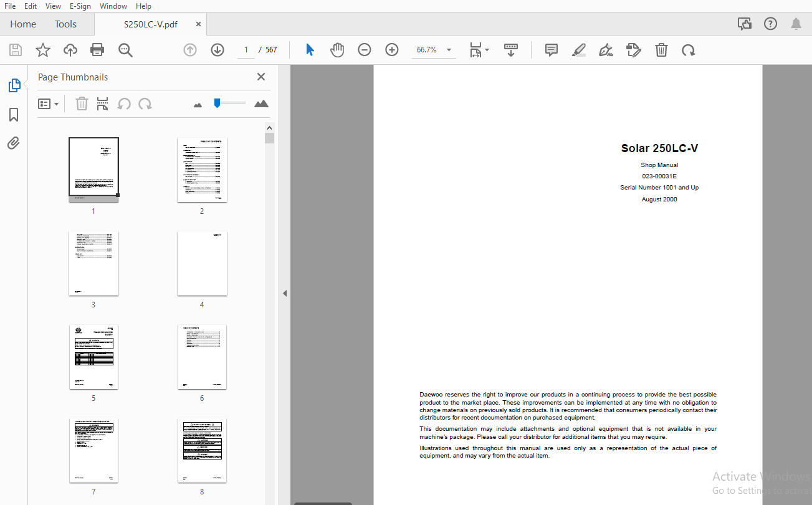This screenshot has height=505, width=812.
Task: Open the Edit menu
Action: [31, 6]
